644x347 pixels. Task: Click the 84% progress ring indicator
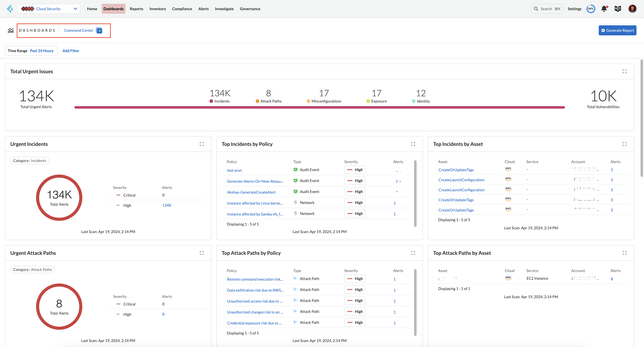591,9
